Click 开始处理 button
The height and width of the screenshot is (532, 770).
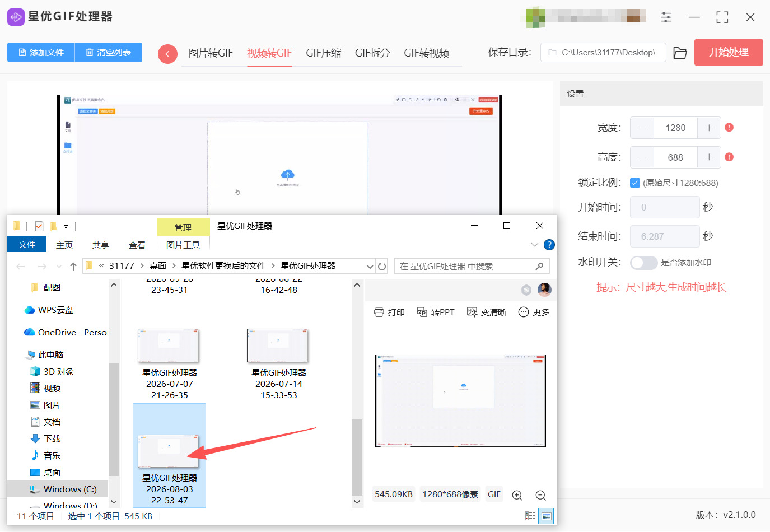coord(729,52)
